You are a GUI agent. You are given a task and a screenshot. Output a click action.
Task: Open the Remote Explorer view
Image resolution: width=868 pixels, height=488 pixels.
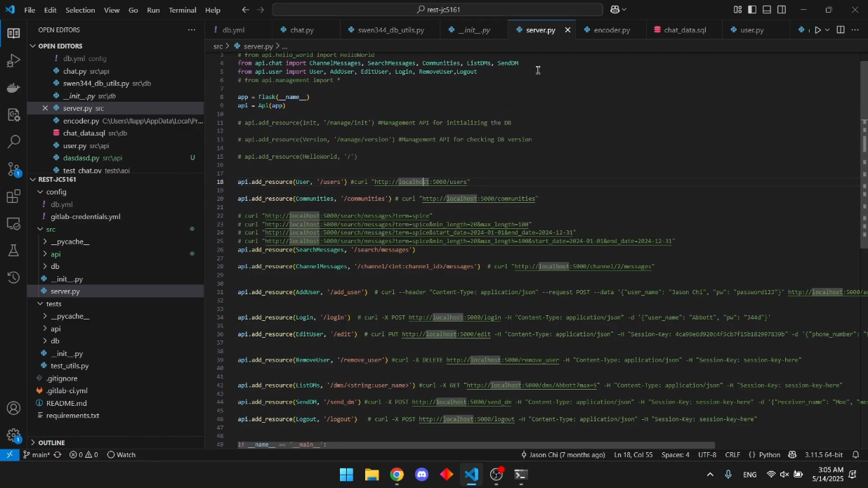point(13,224)
